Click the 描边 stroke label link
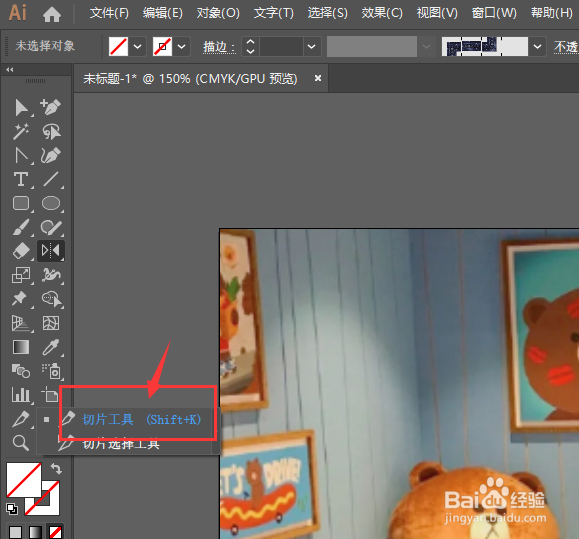 pyautogui.click(x=219, y=47)
